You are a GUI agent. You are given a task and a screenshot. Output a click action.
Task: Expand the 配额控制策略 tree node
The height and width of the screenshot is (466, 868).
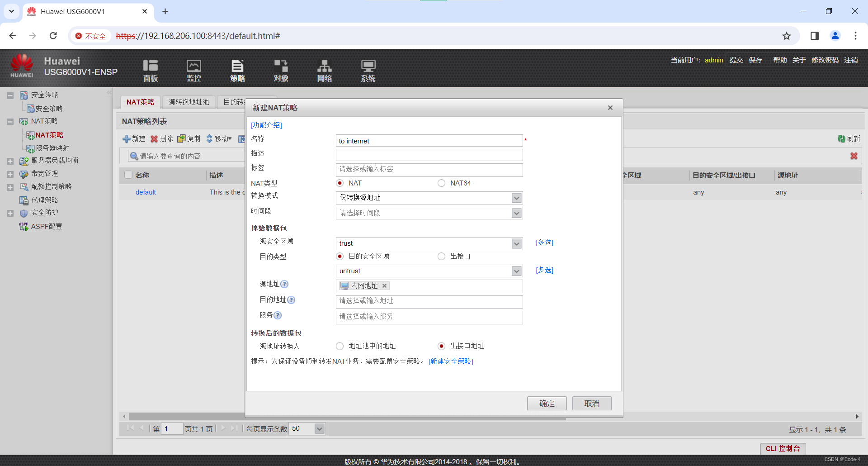coord(10,187)
